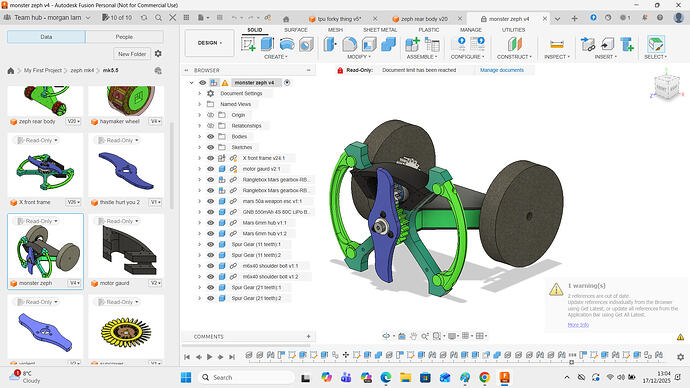The height and width of the screenshot is (388, 690).
Task: Click the zeph mk4 breadcrumb
Action: (x=82, y=70)
